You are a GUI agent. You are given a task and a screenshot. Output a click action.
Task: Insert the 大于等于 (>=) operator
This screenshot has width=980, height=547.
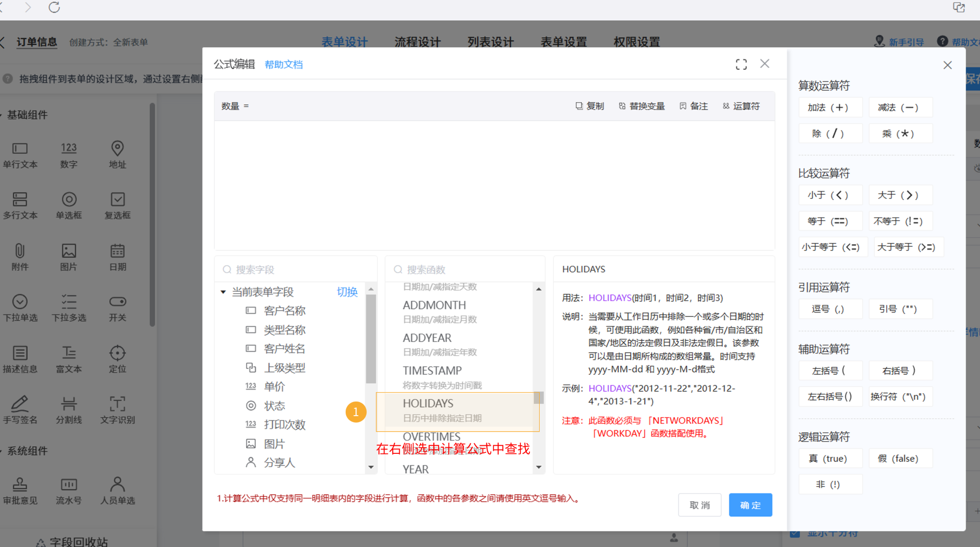click(909, 247)
